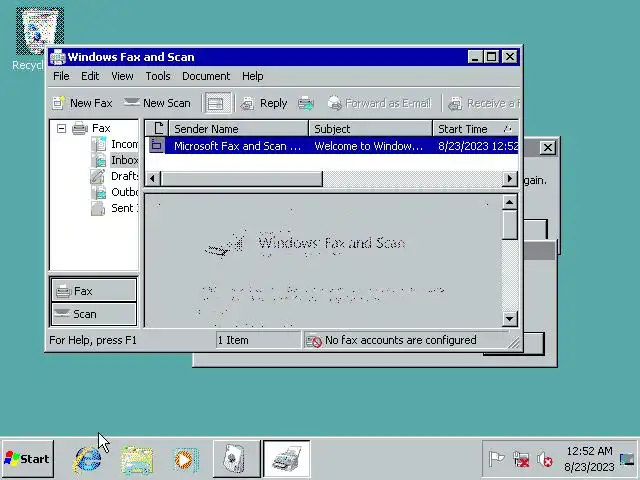640x480 pixels.
Task: Click the no fax accounts status icon
Action: point(314,340)
